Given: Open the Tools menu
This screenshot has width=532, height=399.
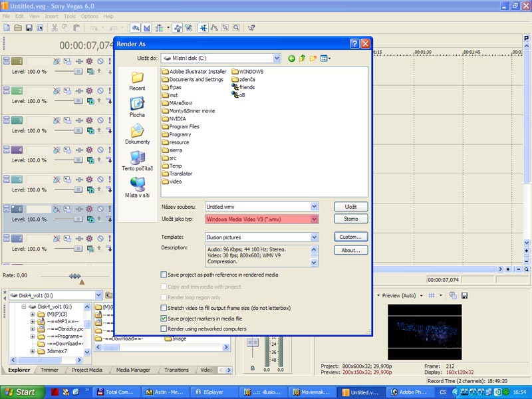Looking at the screenshot, I should [70, 16].
